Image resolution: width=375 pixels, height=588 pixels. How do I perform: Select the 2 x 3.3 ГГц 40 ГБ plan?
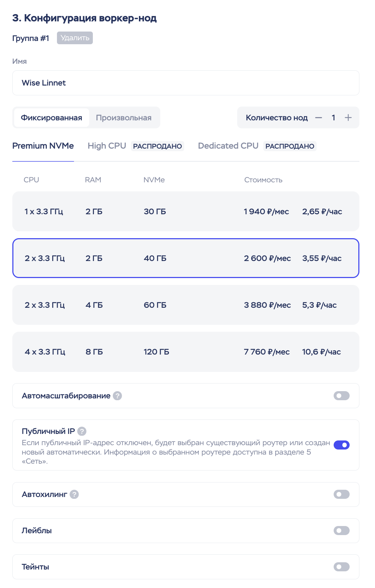186,258
